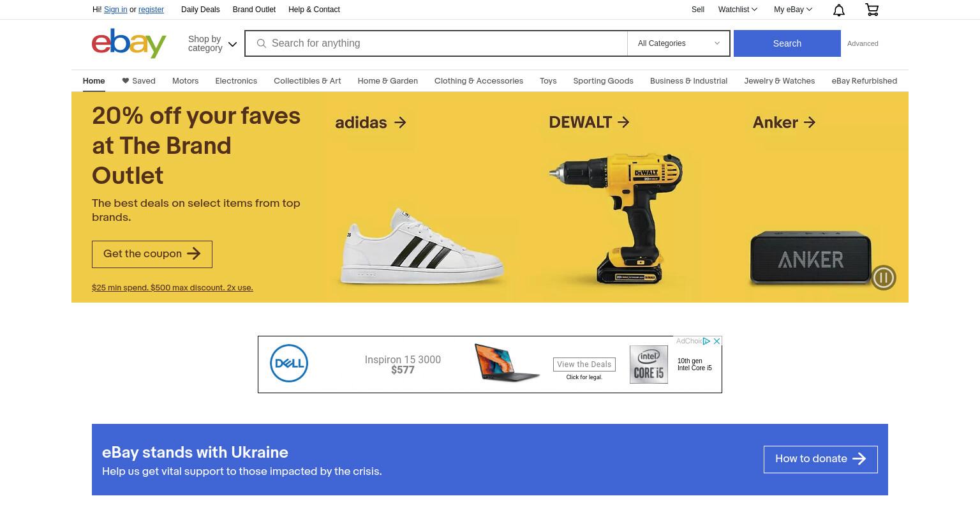Select the Electronics category tab
Image resolution: width=980 pixels, height=526 pixels.
pos(236,81)
